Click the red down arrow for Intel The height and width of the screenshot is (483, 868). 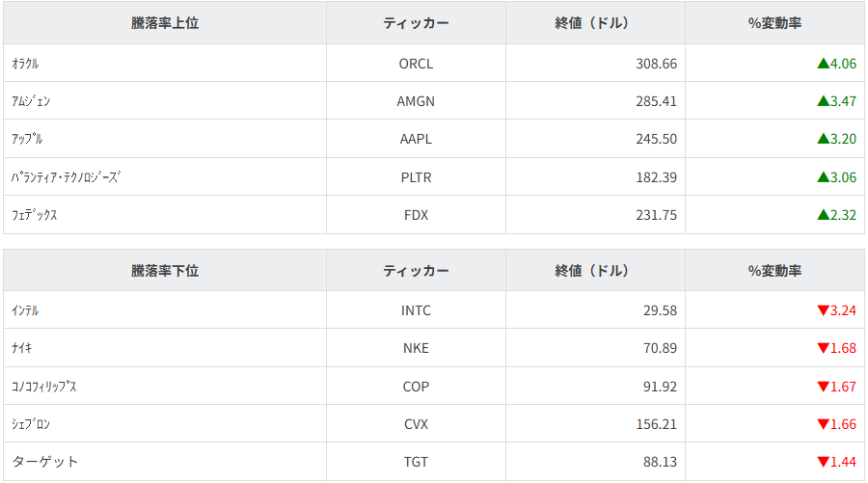(823, 310)
